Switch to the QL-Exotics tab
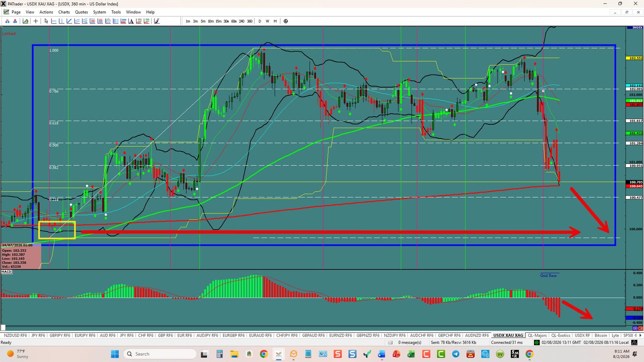644x362 pixels. (561, 335)
